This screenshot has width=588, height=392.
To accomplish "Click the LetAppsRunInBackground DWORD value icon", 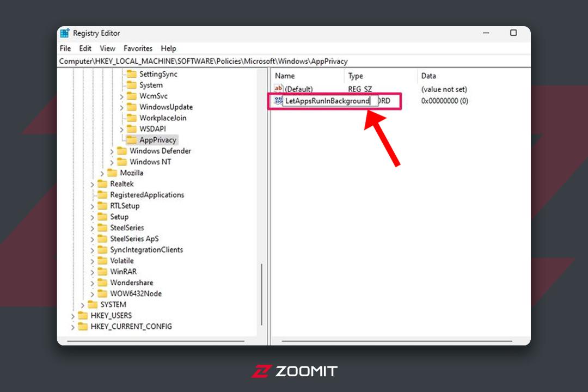I will click(278, 100).
